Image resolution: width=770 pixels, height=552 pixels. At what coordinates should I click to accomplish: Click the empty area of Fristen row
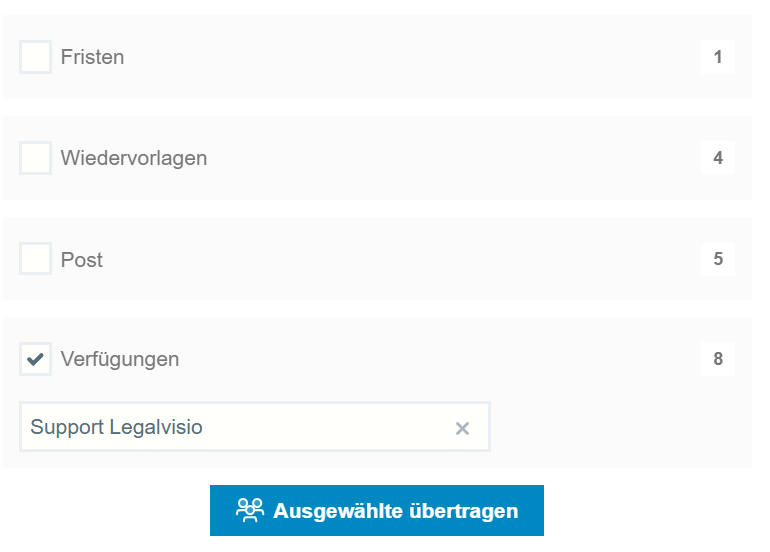pos(412,57)
